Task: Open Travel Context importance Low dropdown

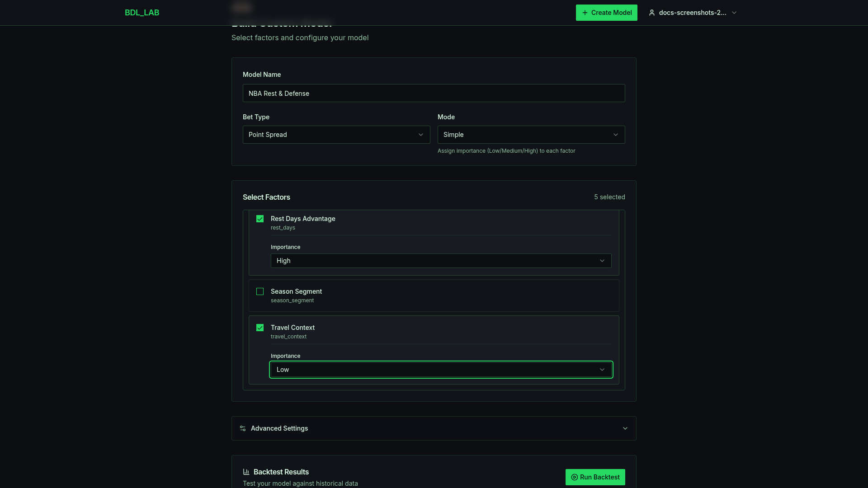Action: point(441,370)
